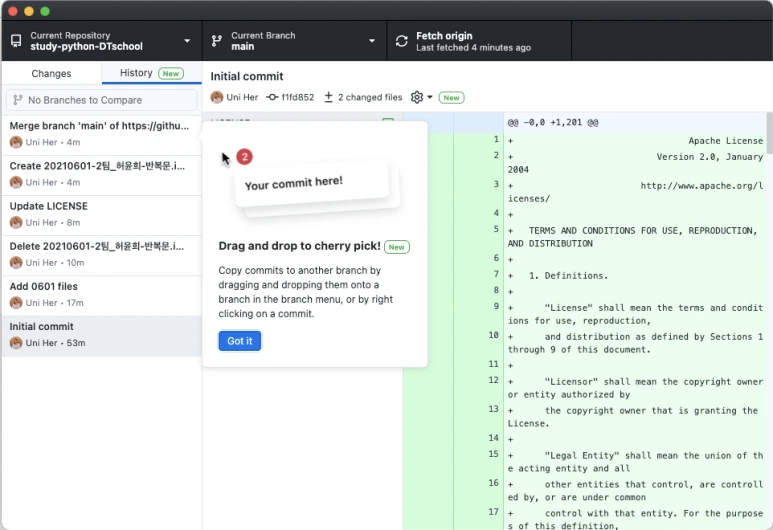Select the Add 0601 files commit
The width and height of the screenshot is (773, 530).
click(x=102, y=295)
